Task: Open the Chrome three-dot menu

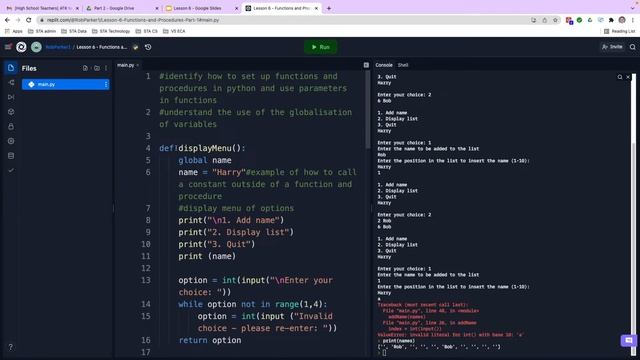Action: pos(633,20)
